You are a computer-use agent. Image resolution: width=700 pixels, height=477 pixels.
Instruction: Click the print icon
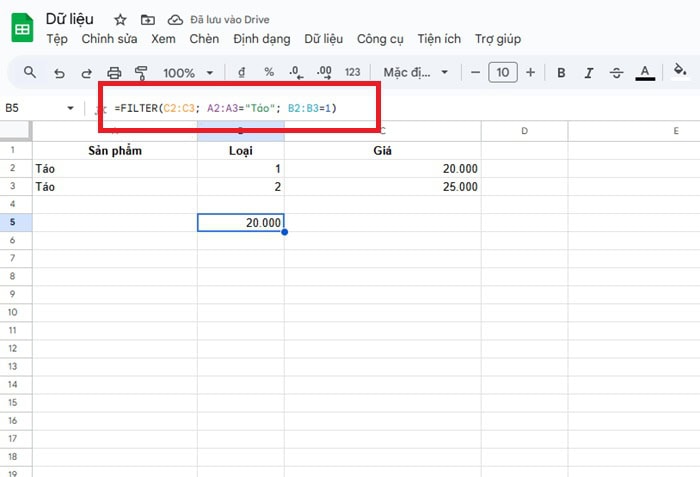pos(114,72)
